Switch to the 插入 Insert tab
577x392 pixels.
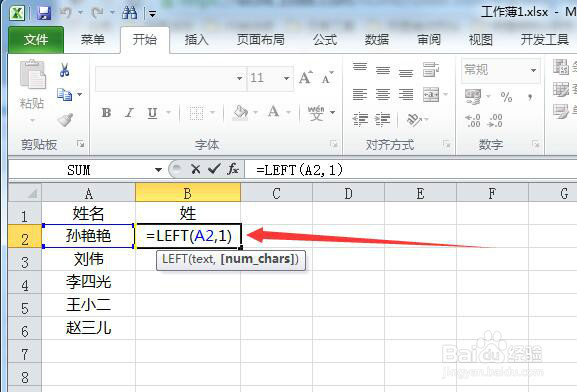[197, 39]
